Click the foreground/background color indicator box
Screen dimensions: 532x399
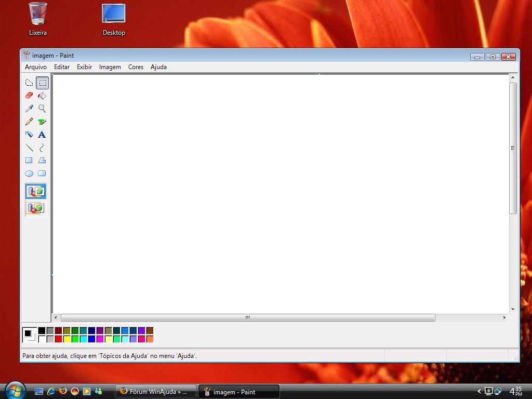[x=30, y=335]
